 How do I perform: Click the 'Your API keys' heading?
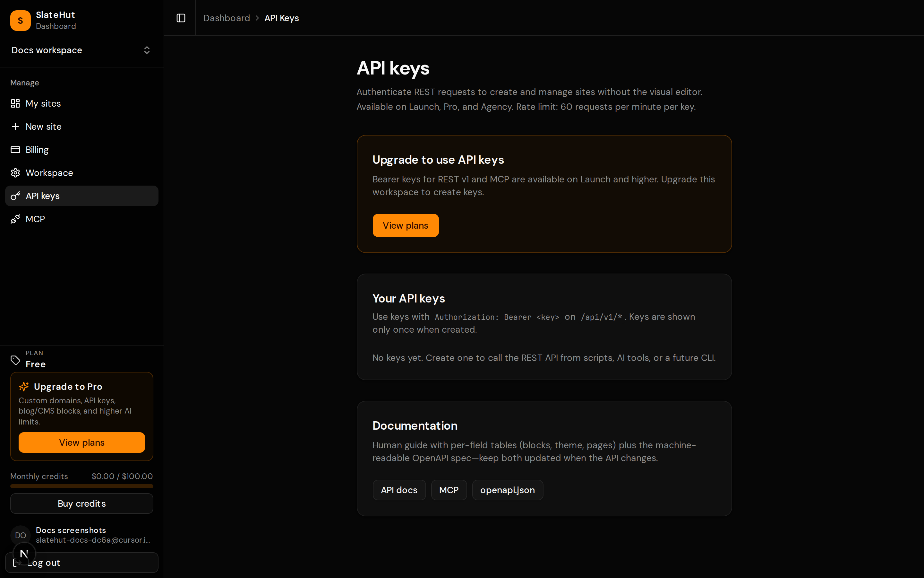point(408,299)
